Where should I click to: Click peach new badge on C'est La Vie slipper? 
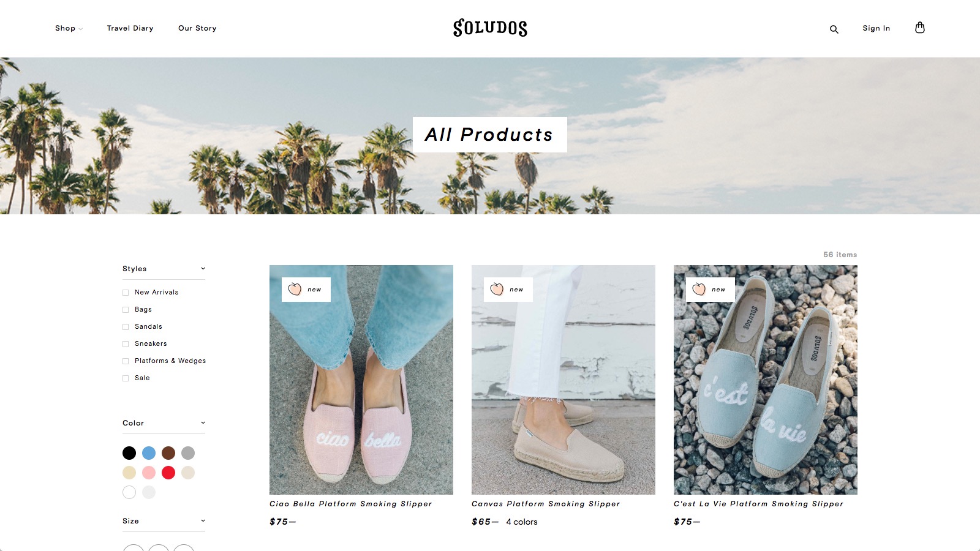(710, 290)
